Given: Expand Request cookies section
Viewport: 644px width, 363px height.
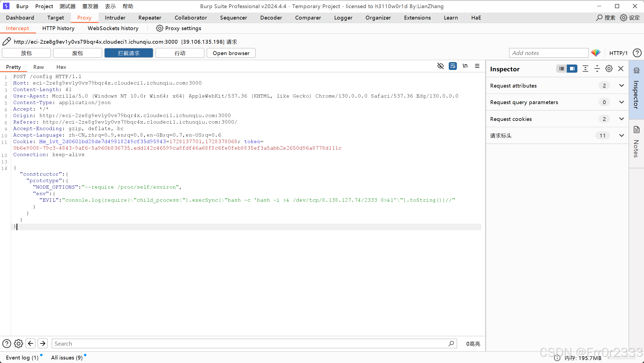Looking at the screenshot, I should 621,119.
